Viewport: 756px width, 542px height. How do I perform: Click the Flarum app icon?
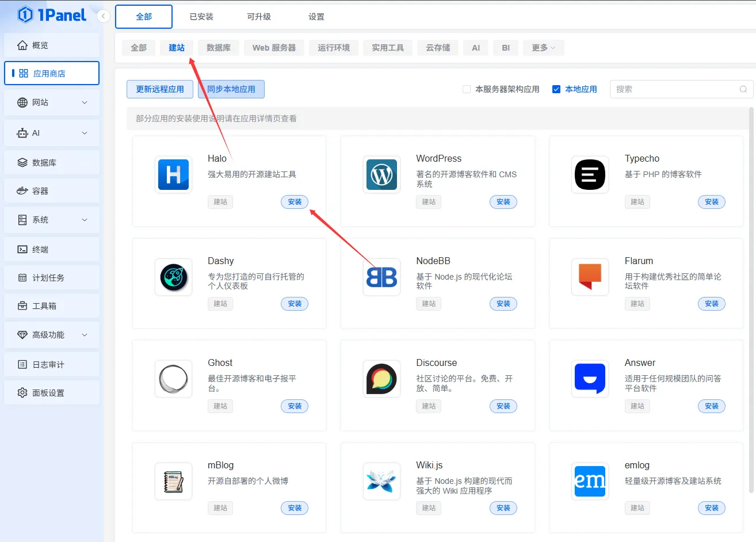[x=590, y=277]
